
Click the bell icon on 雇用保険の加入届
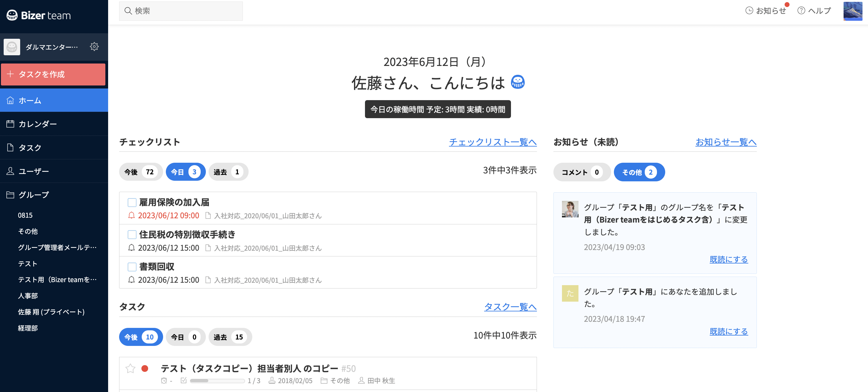tap(131, 216)
